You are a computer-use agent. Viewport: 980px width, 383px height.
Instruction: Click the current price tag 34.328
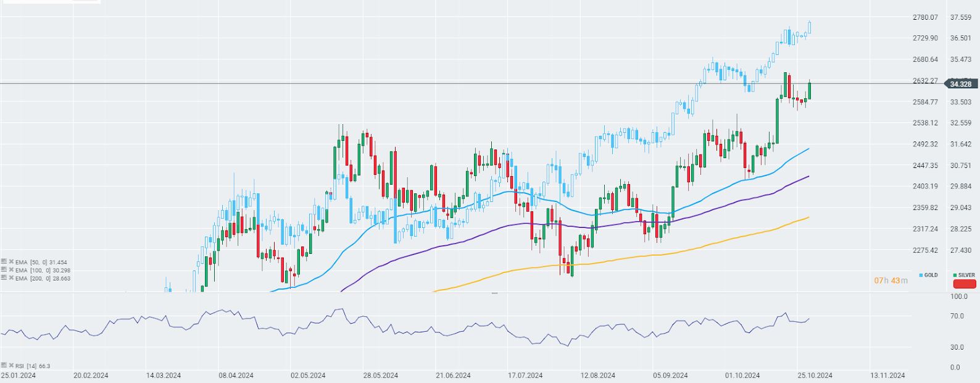click(960, 84)
